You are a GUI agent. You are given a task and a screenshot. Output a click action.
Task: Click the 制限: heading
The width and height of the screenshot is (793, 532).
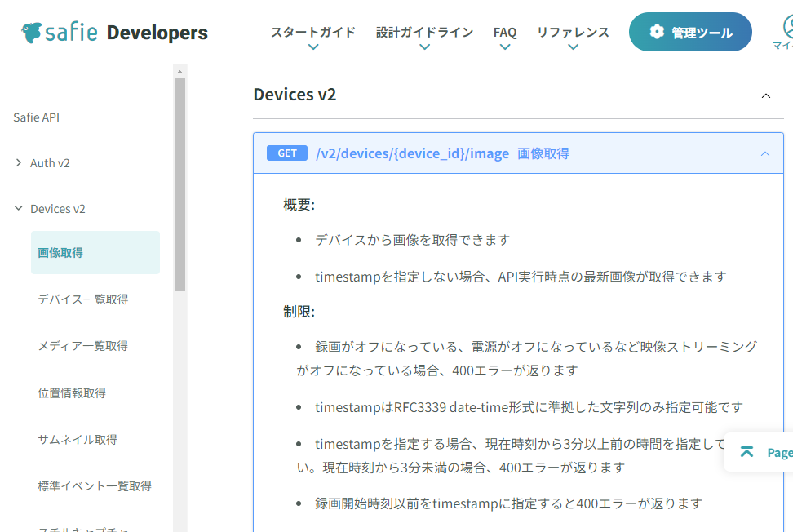tap(299, 312)
